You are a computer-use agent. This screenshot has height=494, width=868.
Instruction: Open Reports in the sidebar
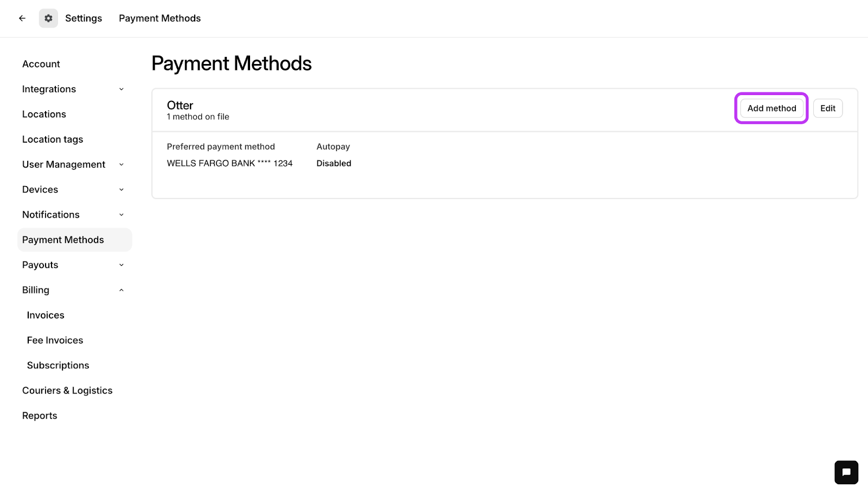[x=40, y=416]
